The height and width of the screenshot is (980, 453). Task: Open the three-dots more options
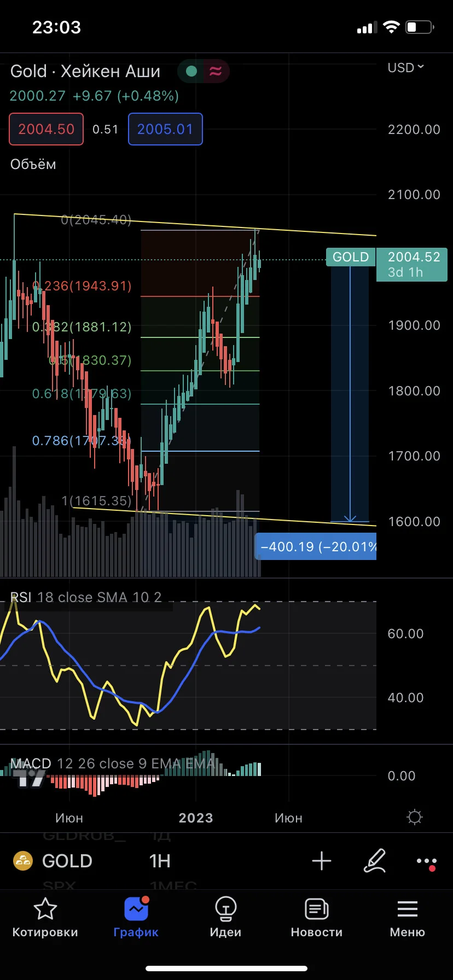click(426, 861)
